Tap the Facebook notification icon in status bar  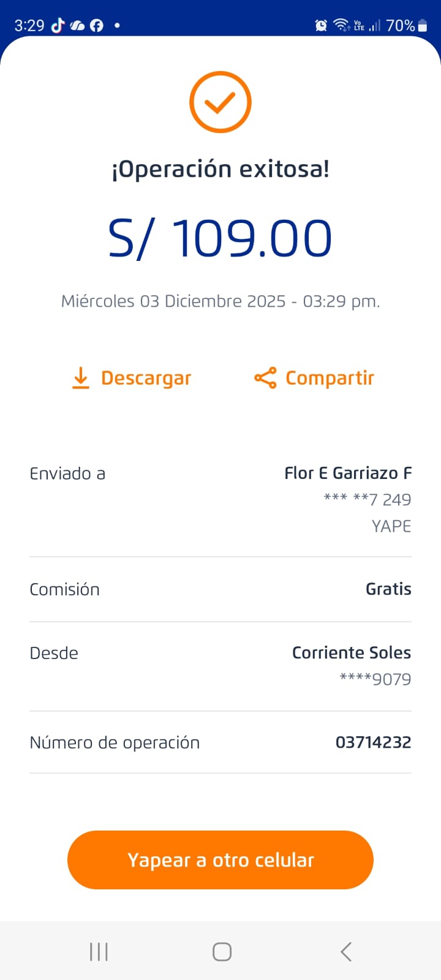point(97,25)
